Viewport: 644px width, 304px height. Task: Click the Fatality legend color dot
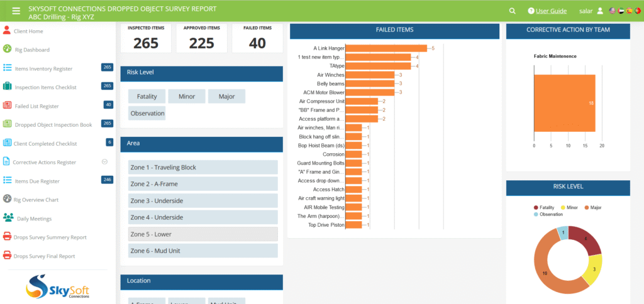536,207
